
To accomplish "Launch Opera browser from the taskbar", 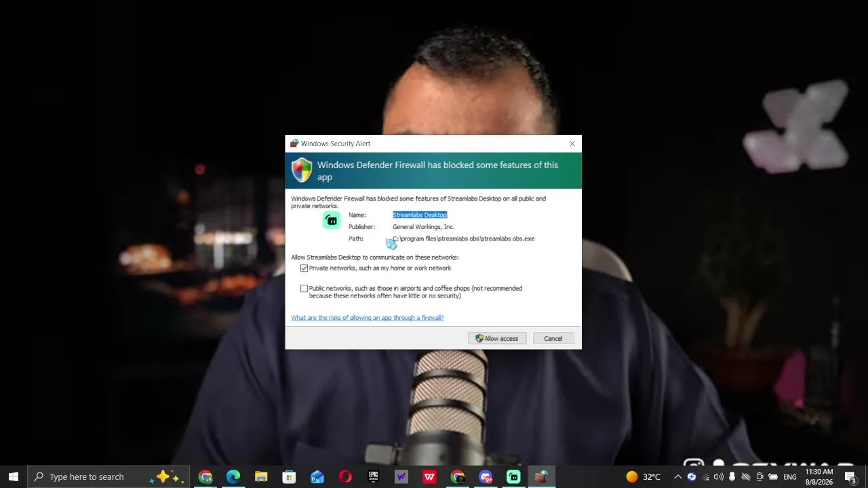I will [345, 476].
